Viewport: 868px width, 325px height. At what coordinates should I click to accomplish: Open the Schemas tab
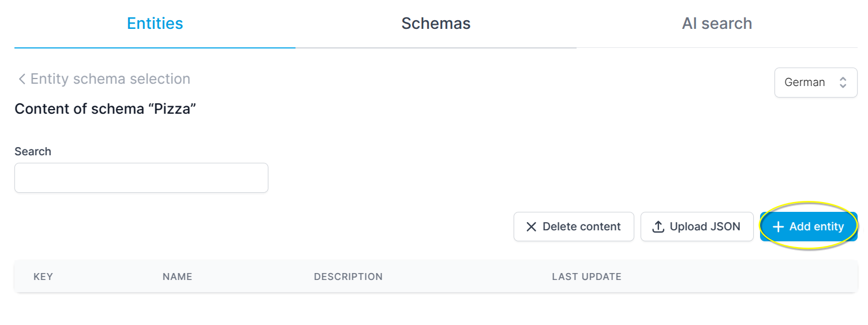pos(436,24)
